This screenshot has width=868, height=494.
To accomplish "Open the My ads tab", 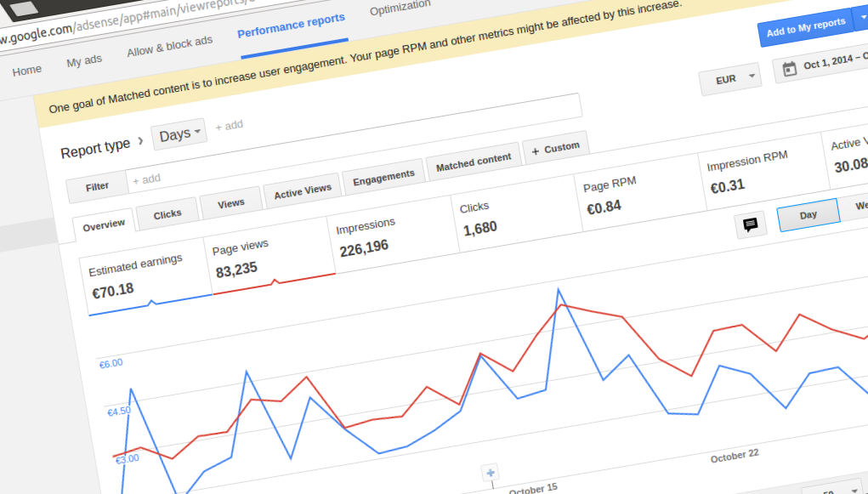I will 84,60.
